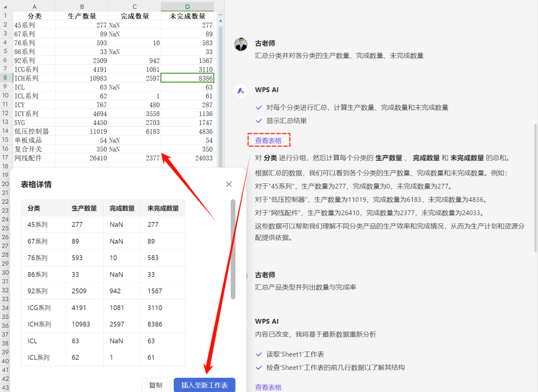Select cell 低压控制器 in spreadsheet
The width and height of the screenshot is (538, 392).
(34, 131)
